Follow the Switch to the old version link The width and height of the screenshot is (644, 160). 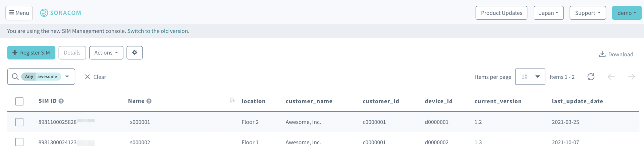(158, 31)
